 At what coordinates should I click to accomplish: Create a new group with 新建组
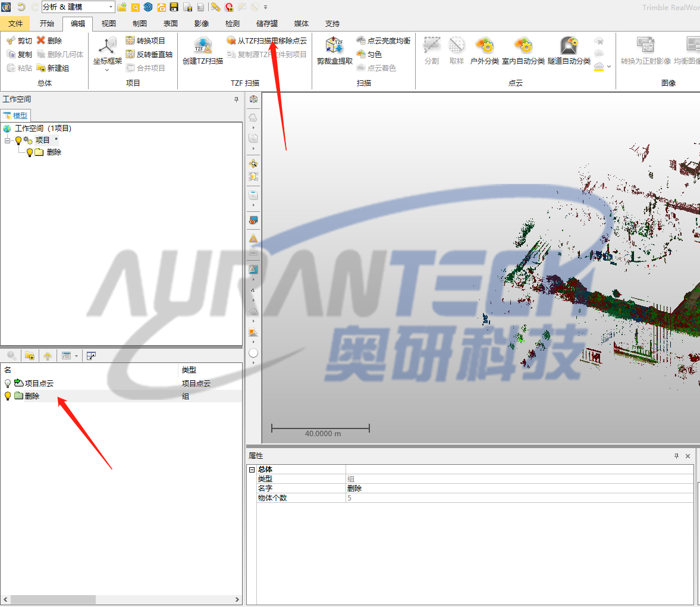point(53,68)
